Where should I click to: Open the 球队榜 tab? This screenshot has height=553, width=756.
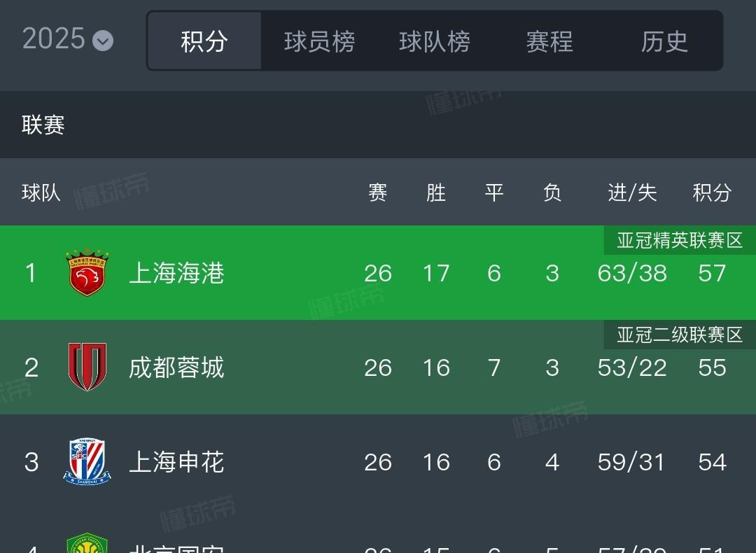(x=434, y=41)
